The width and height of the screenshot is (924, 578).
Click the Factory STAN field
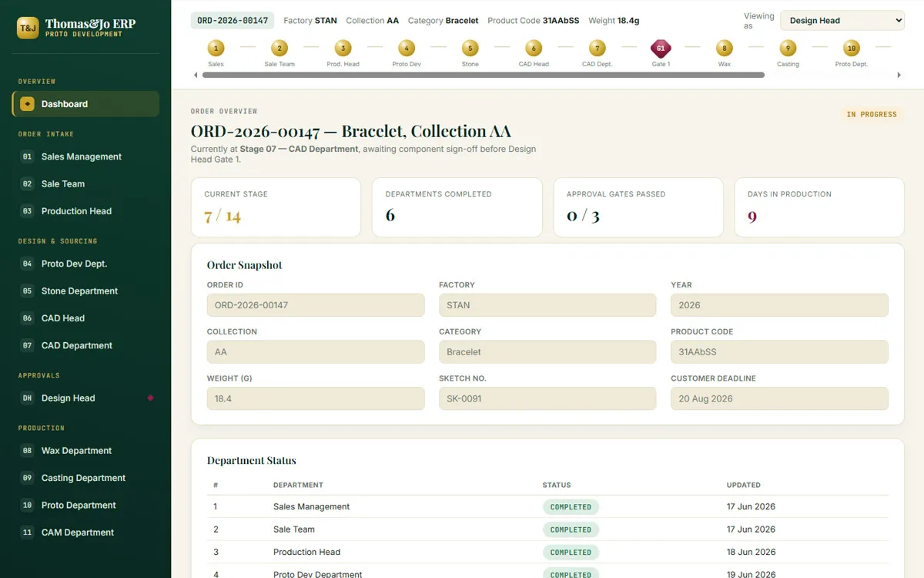[x=547, y=305]
